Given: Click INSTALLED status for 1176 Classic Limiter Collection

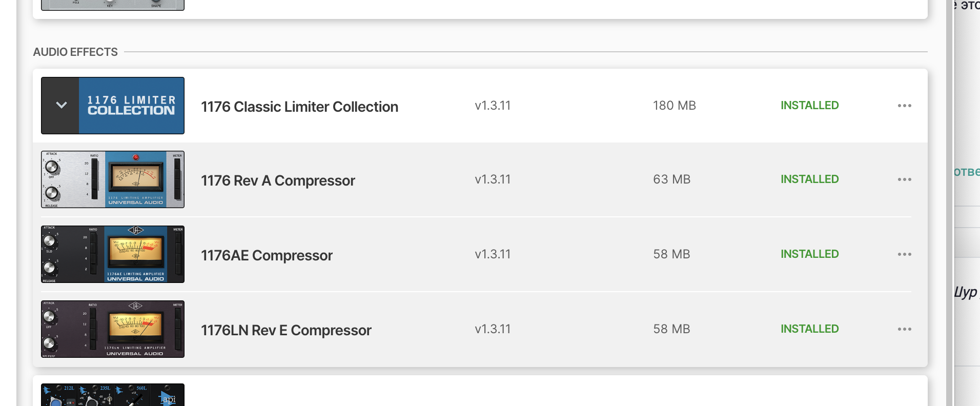Looking at the screenshot, I should [x=809, y=106].
